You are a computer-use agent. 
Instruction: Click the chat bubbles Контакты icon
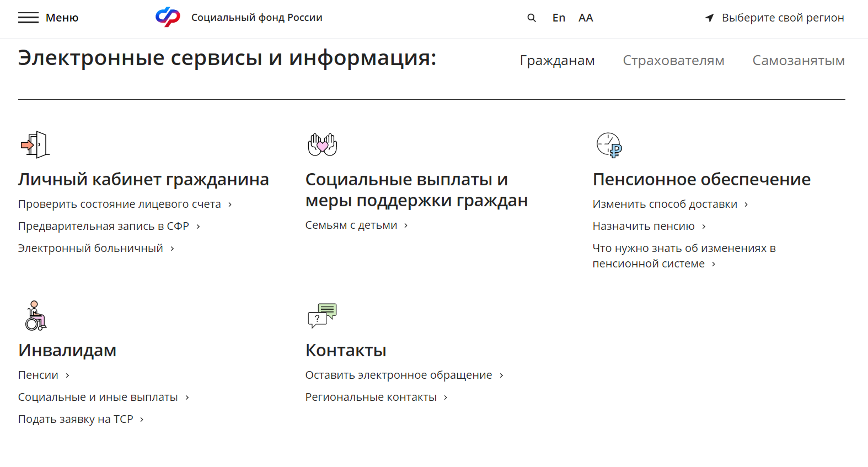pos(323,315)
